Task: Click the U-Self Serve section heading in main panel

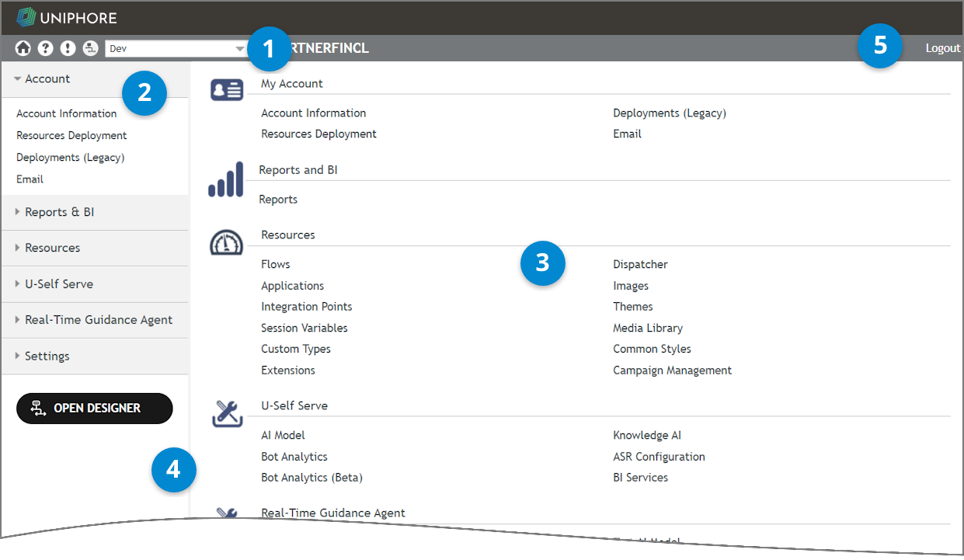Action: tap(294, 406)
